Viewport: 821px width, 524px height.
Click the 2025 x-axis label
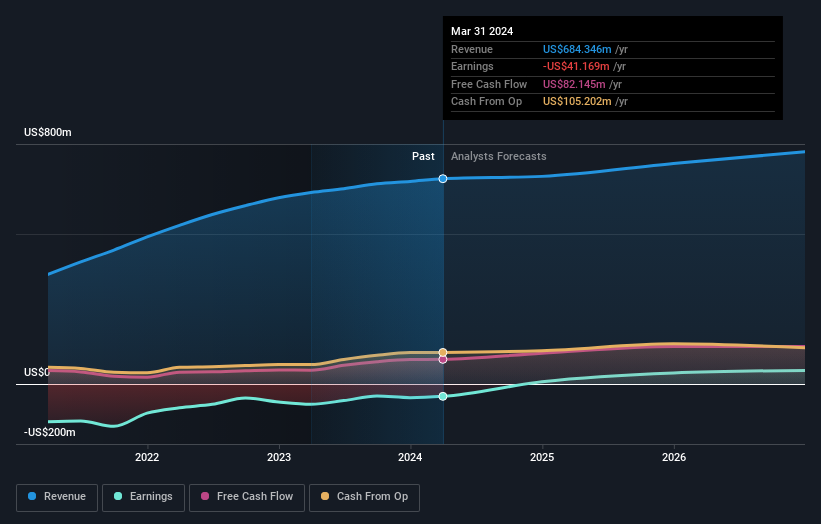[x=542, y=457]
